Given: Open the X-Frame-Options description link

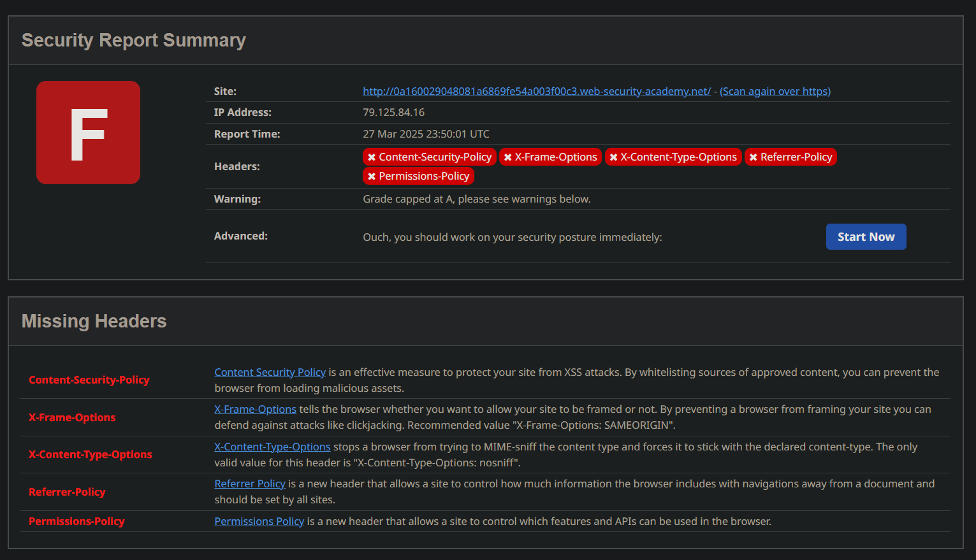Looking at the screenshot, I should (255, 409).
